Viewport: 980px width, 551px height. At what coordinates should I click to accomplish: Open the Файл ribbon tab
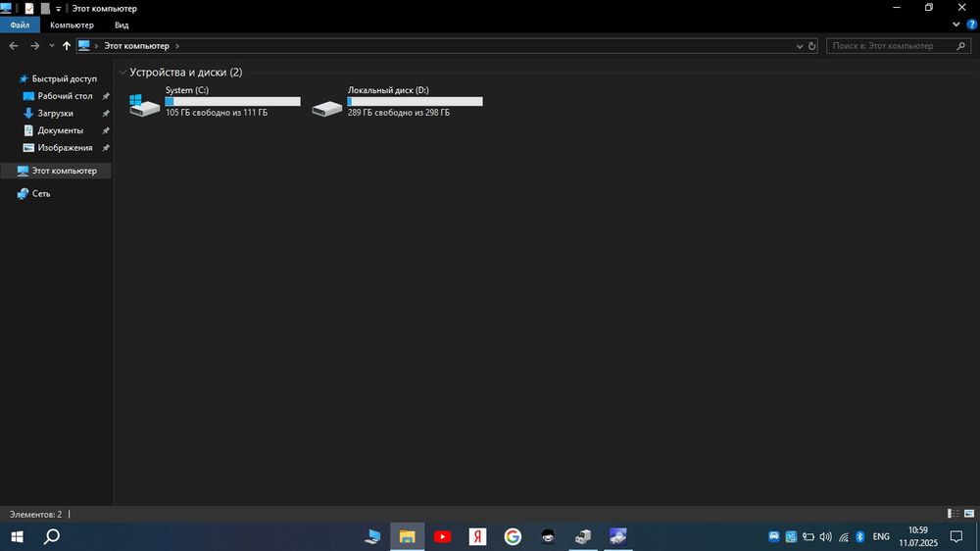pyautogui.click(x=20, y=25)
